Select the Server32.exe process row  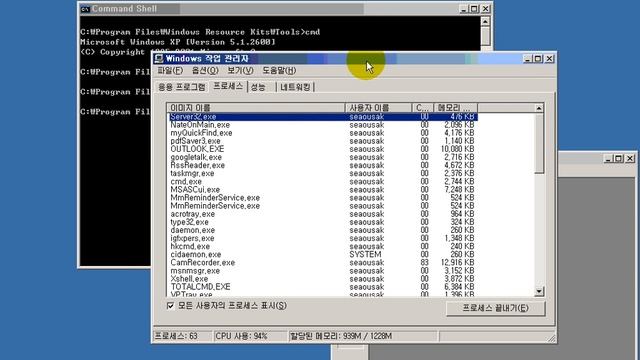322,117
